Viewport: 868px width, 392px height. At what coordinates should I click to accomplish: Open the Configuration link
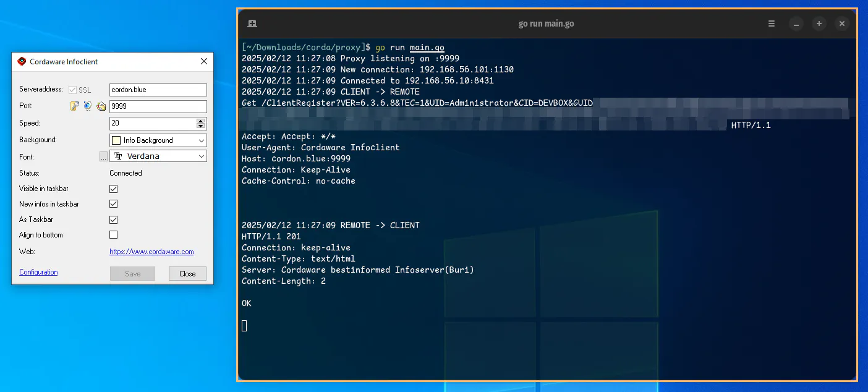(x=38, y=272)
